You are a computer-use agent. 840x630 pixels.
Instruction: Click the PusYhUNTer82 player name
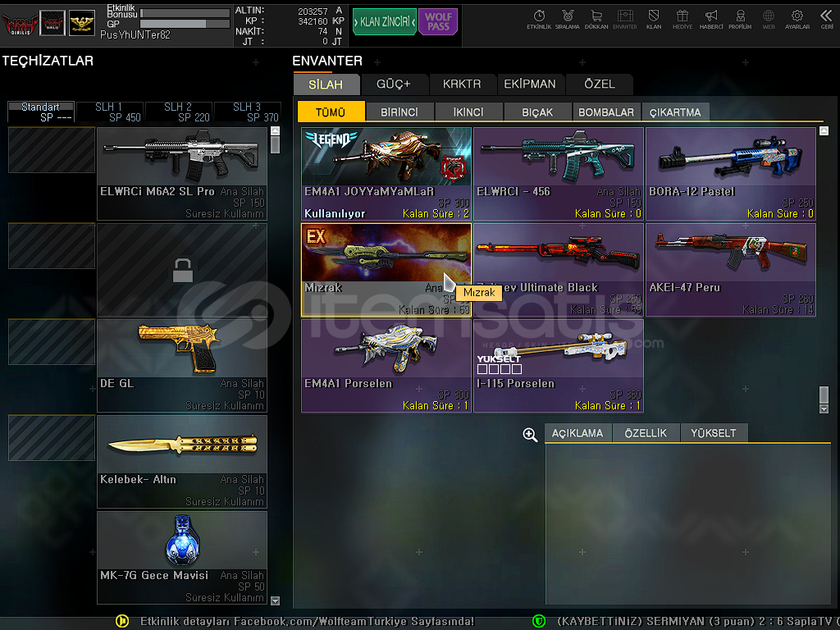tap(135, 35)
